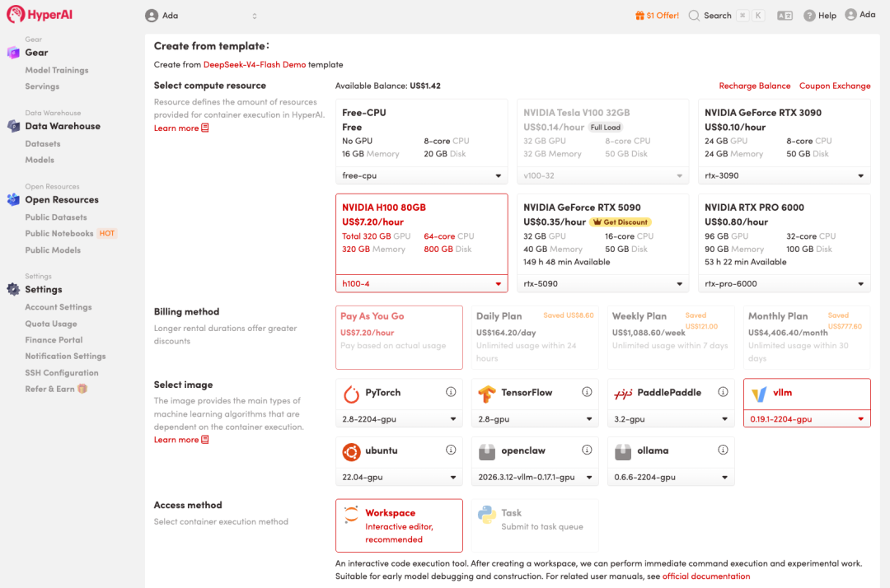Open the rtx-pro-6000 dropdown
Image resolution: width=890 pixels, height=588 pixels.
tap(784, 283)
